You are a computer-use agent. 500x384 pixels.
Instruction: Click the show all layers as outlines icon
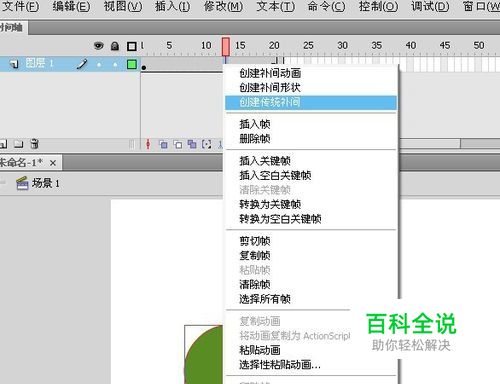pos(132,46)
